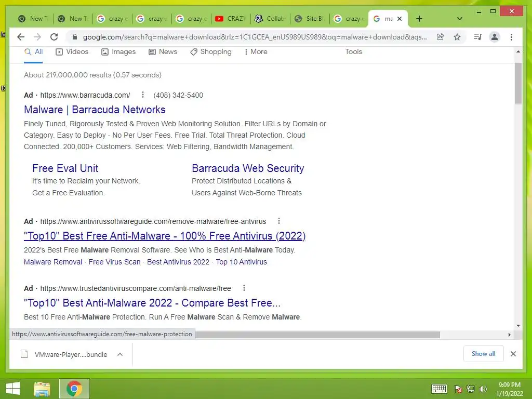Open the Windows Start menu
Image resolution: width=532 pixels, height=399 pixels.
pos(13,389)
